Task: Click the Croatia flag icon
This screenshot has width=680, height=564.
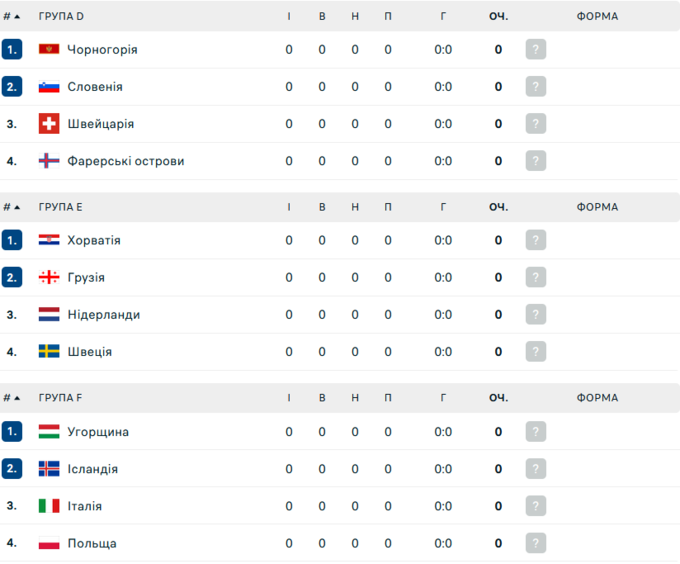Action: click(49, 241)
